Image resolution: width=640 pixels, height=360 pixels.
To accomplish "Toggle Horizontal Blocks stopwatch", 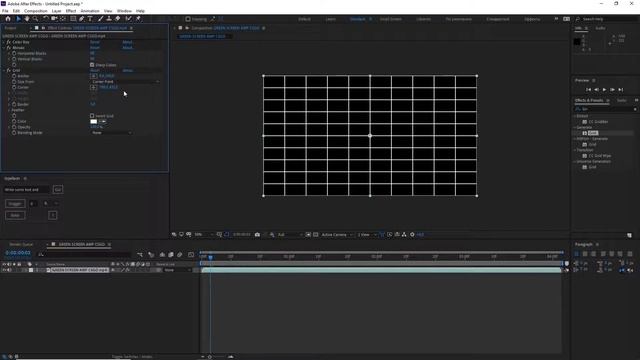I will pyautogui.click(x=14, y=53).
